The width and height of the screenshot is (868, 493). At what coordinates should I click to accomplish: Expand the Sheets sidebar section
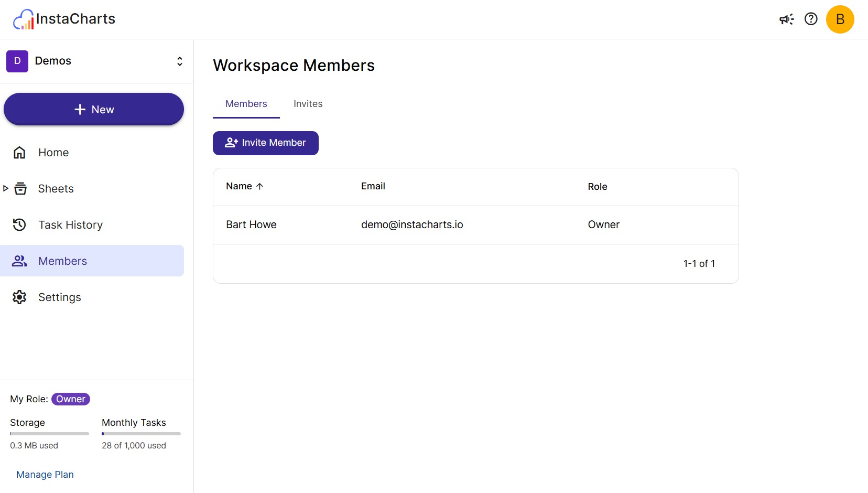(x=6, y=188)
